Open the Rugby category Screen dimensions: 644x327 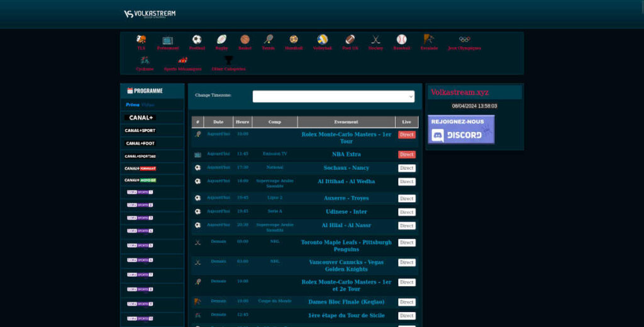pos(222,40)
